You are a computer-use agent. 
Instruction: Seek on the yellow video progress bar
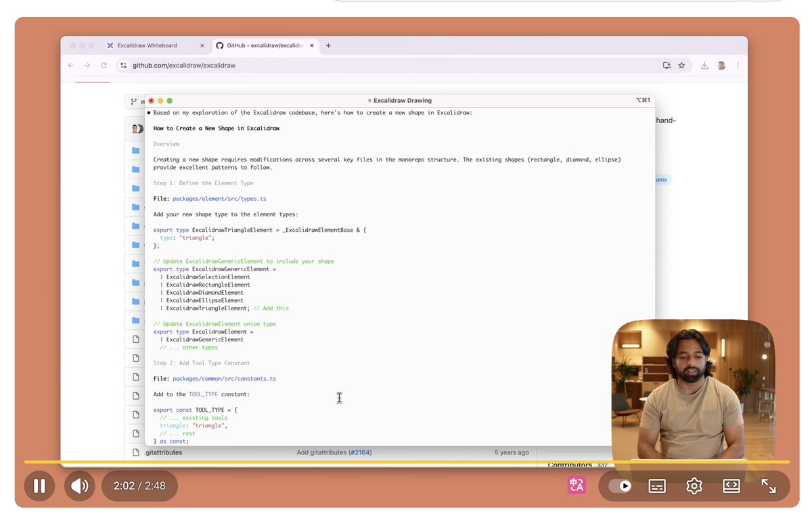407,462
